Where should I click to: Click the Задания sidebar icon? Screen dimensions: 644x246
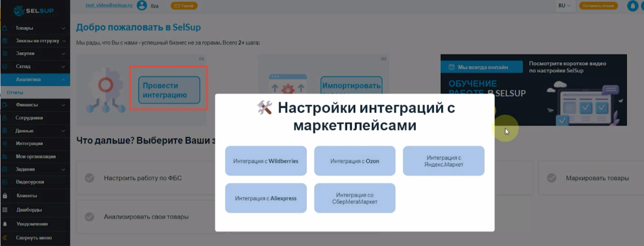[5, 169]
